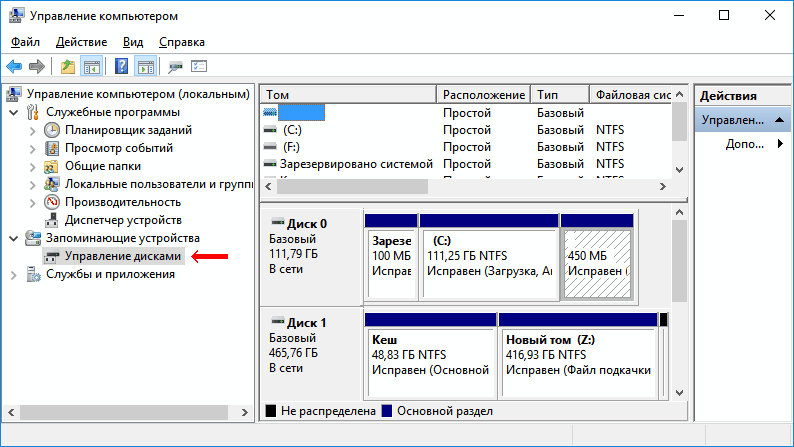Click the Disk 1 drive icon
The width and height of the screenshot is (794, 447).
(277, 320)
